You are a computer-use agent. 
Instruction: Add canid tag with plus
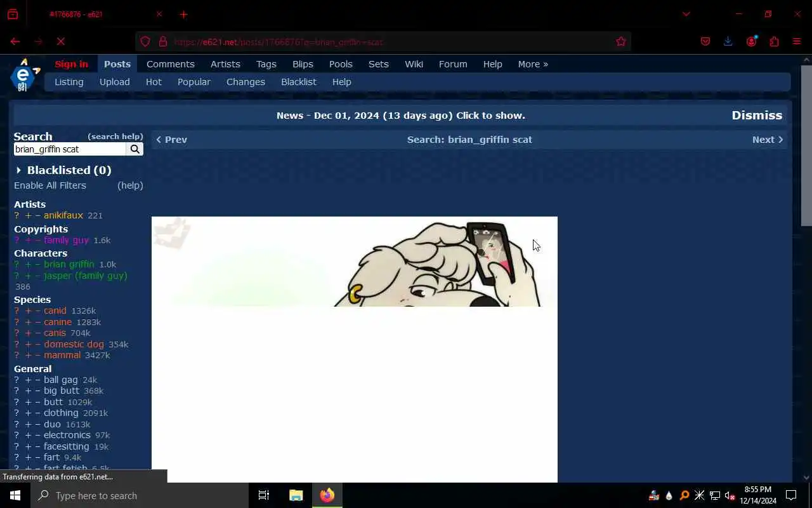click(x=28, y=311)
